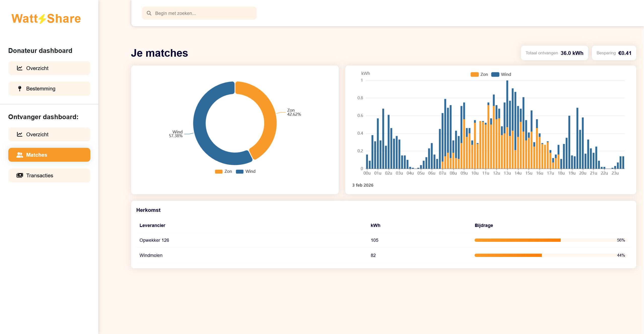644x334 pixels.
Task: Open Bestemming in the donateur menu
Action: pyautogui.click(x=49, y=89)
